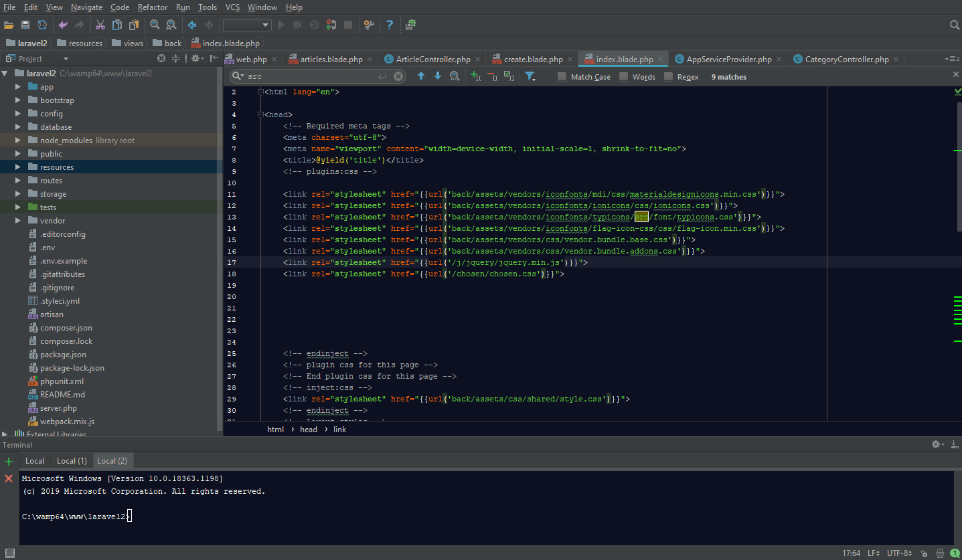962x560 pixels.
Task: Click the Unselect Occurrence red minus icon
Action: point(492,76)
